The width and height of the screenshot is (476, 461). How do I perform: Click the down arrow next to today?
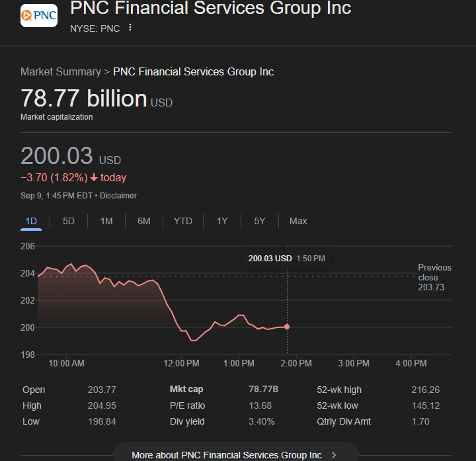click(94, 177)
